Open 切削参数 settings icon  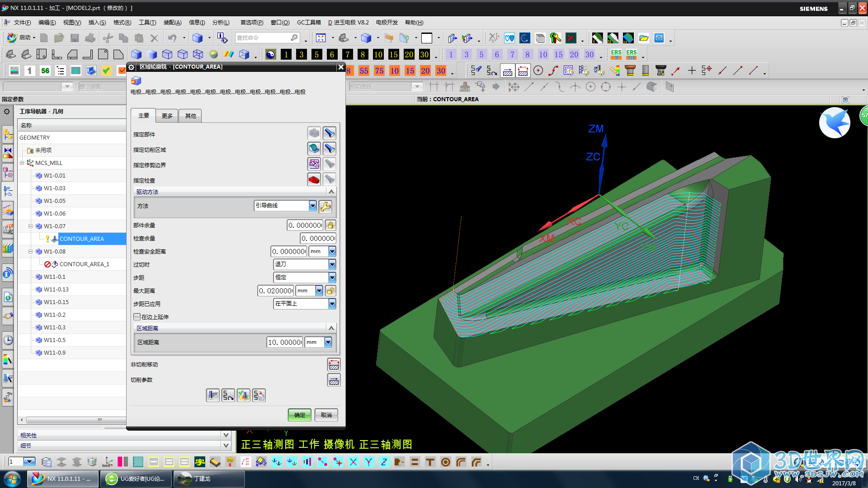(x=334, y=380)
